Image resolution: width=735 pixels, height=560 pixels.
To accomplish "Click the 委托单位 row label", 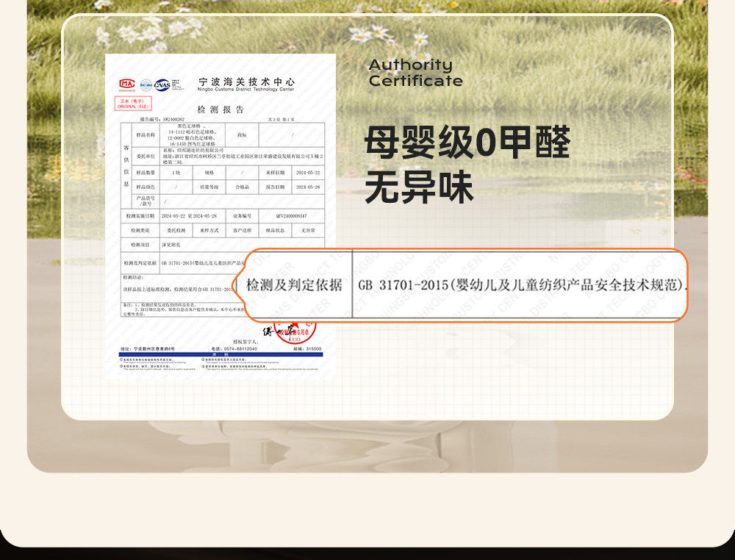I will pos(146,156).
